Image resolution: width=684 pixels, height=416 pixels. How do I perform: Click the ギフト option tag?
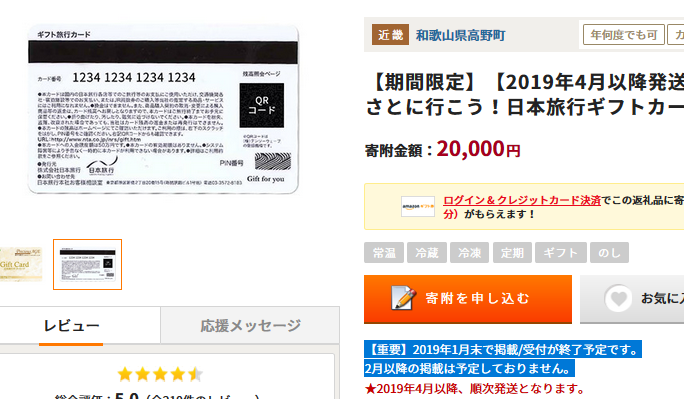click(x=561, y=252)
